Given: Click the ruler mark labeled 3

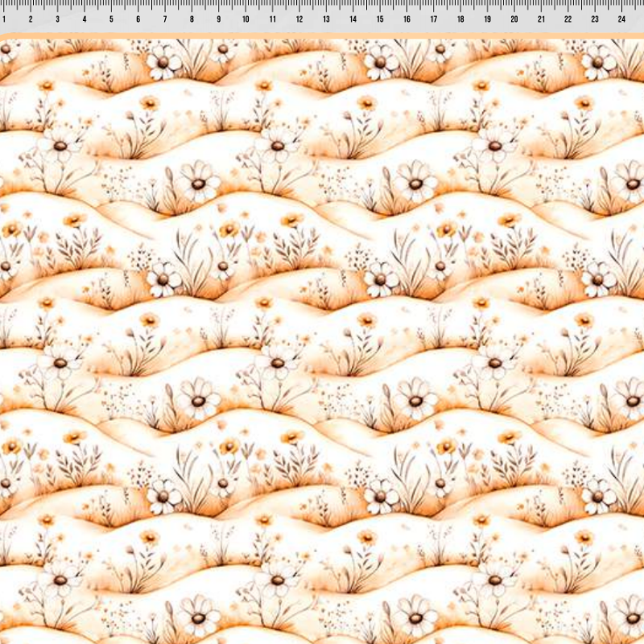Looking at the screenshot, I should [x=57, y=19].
